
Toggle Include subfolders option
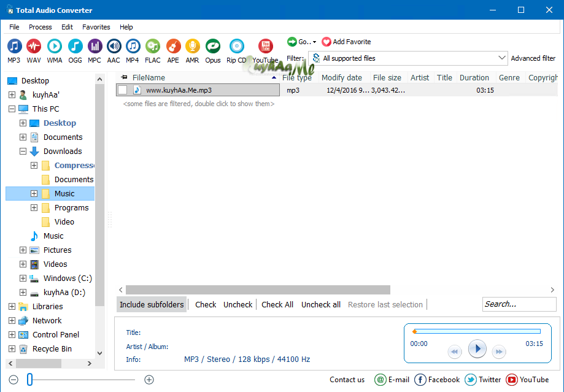tap(152, 305)
